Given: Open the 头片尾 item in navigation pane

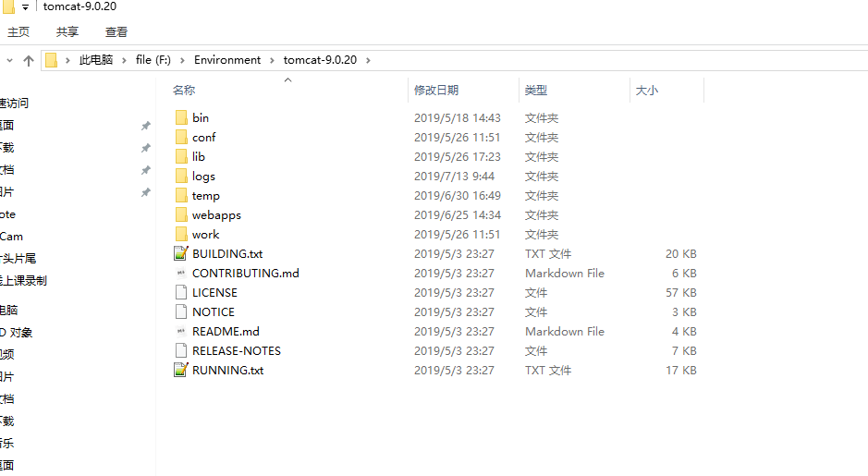Looking at the screenshot, I should pyautogui.click(x=18, y=259).
